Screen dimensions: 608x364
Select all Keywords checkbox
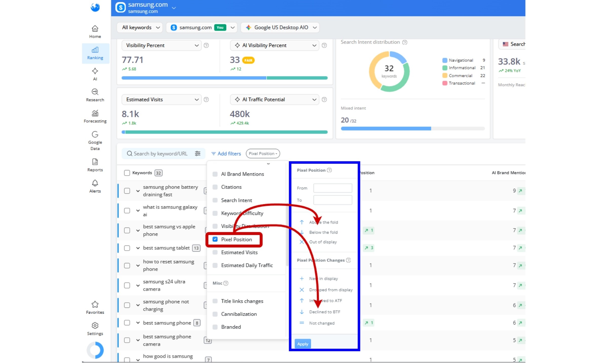click(127, 173)
